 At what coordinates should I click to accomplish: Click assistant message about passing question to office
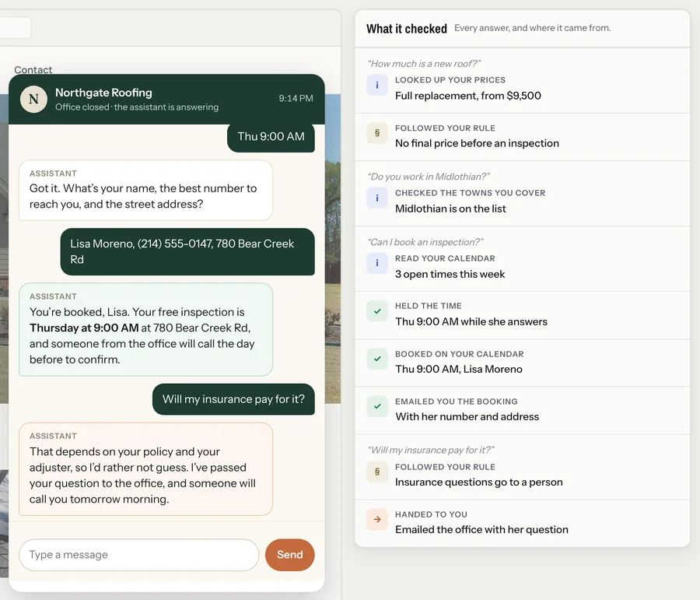[145, 468]
